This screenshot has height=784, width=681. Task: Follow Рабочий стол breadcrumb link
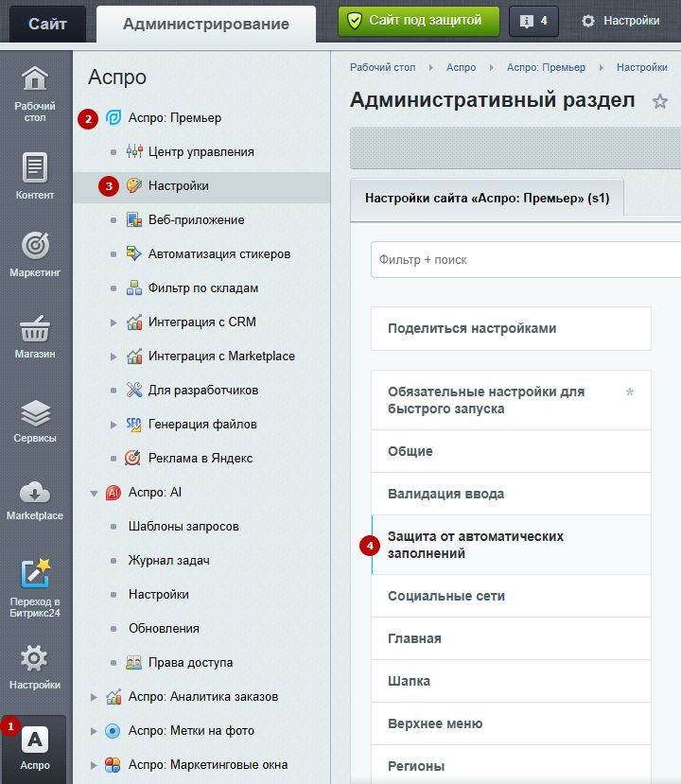[x=382, y=67]
